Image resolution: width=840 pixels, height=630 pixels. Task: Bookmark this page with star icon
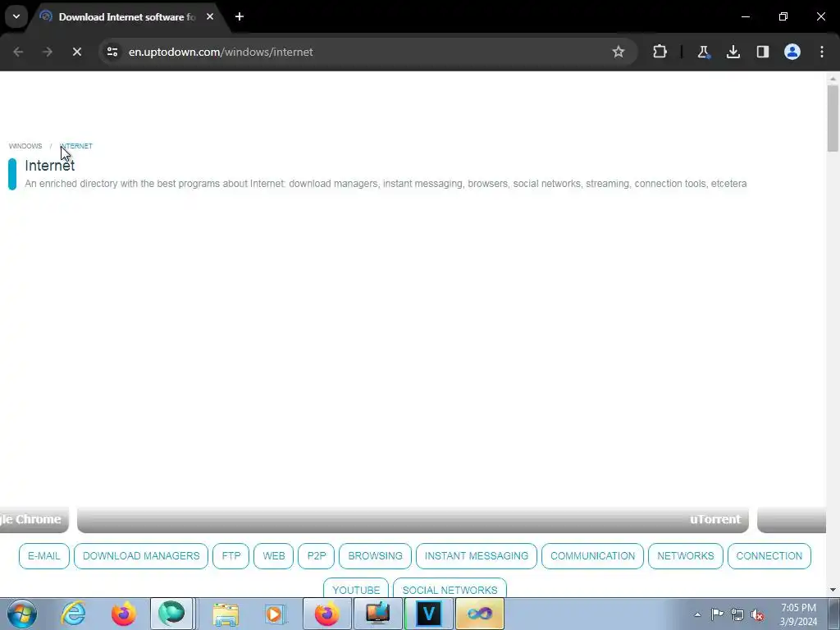point(619,52)
